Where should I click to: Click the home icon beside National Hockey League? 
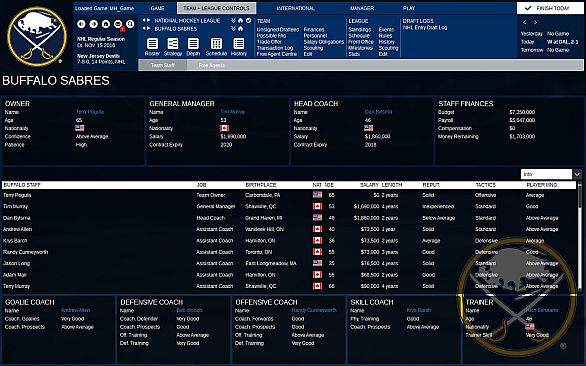click(240, 21)
